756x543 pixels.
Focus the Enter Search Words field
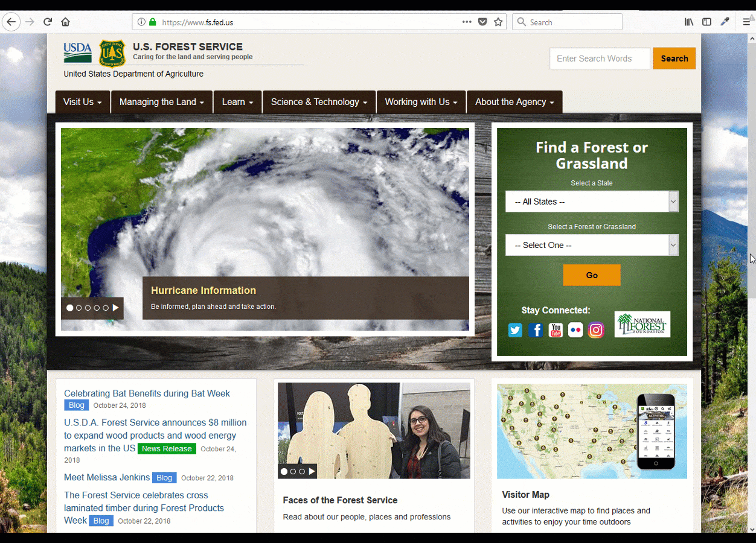pos(600,59)
